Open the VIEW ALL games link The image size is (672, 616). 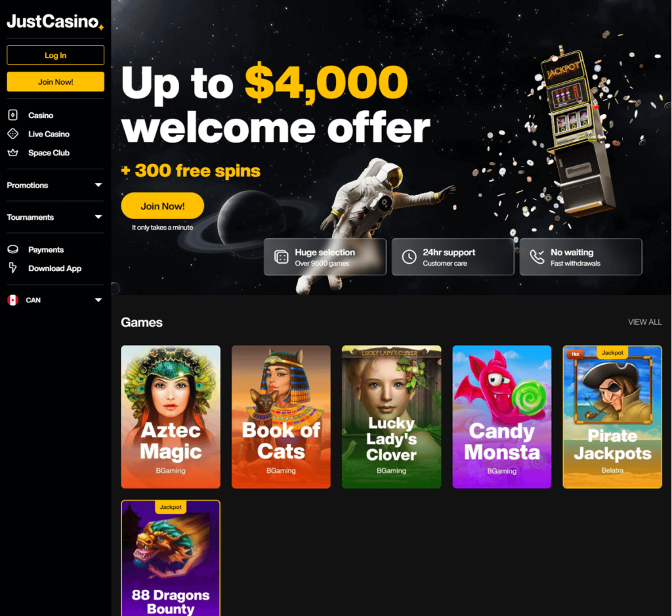click(x=644, y=321)
